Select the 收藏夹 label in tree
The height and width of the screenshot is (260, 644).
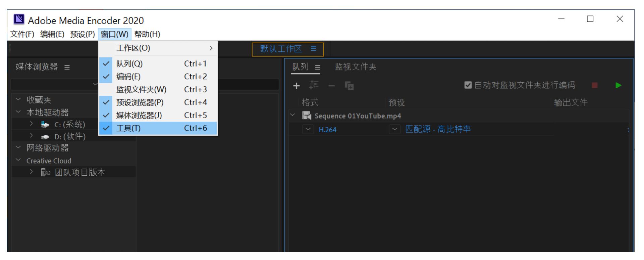point(39,100)
